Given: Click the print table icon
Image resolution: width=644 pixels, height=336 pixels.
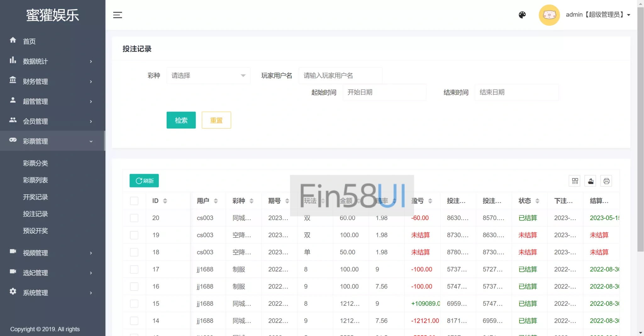Looking at the screenshot, I should coord(606,181).
